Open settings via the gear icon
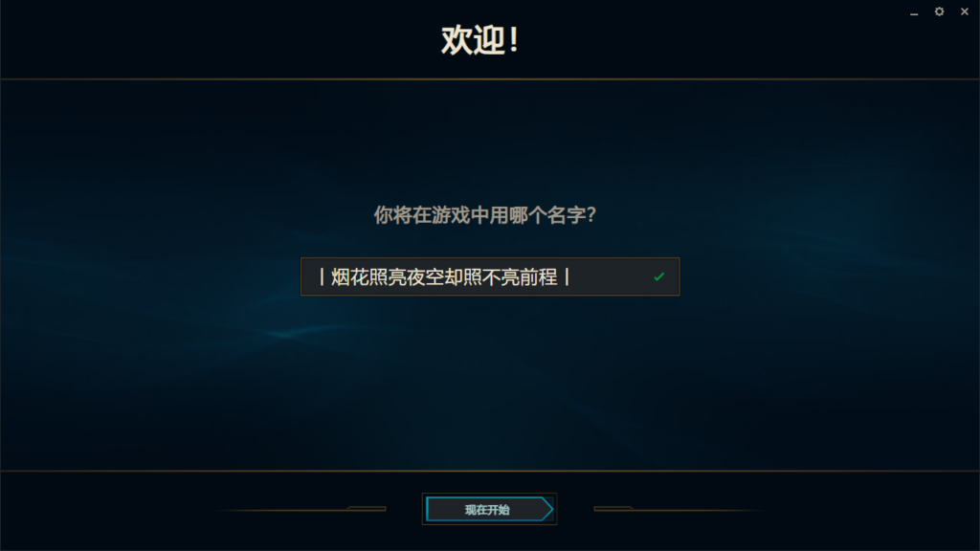This screenshot has width=980, height=551. [x=939, y=11]
